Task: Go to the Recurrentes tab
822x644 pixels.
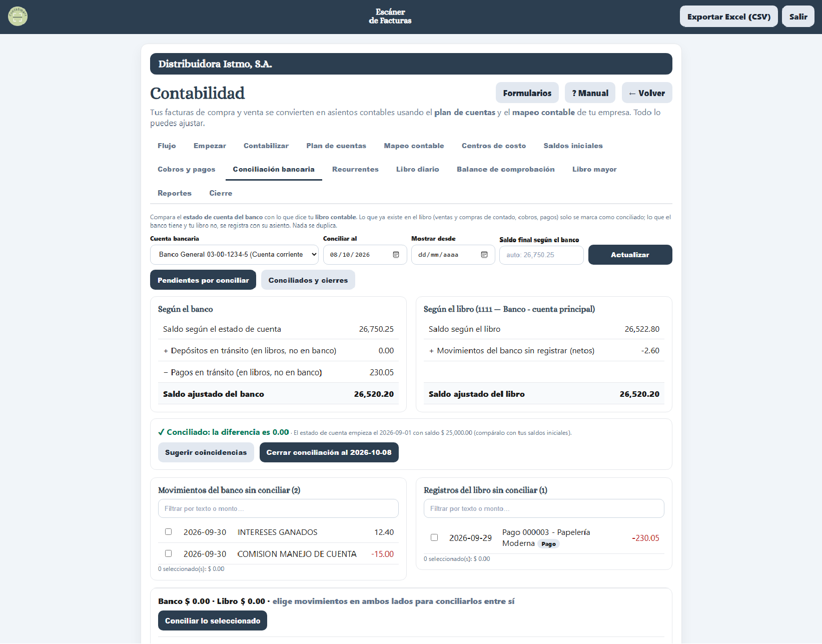Action: coord(355,169)
